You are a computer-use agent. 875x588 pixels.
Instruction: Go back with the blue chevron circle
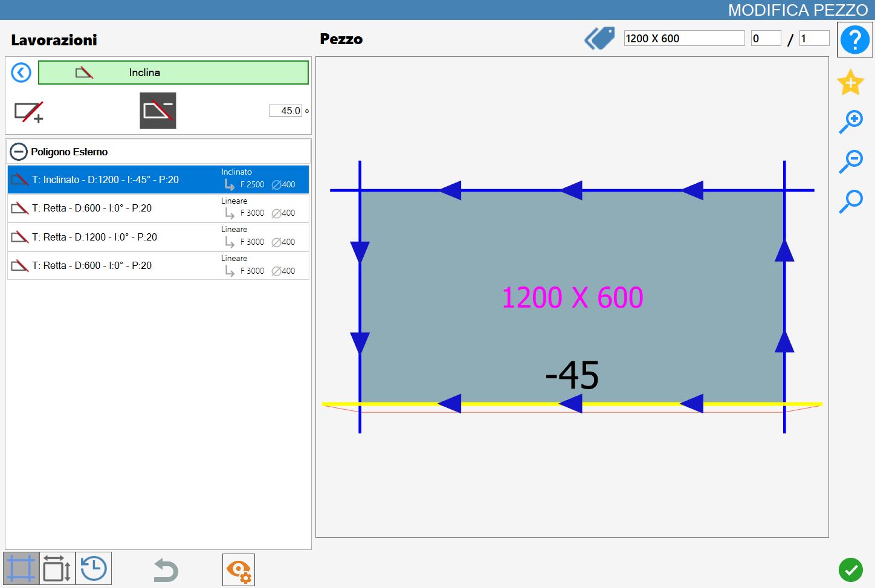(x=21, y=73)
